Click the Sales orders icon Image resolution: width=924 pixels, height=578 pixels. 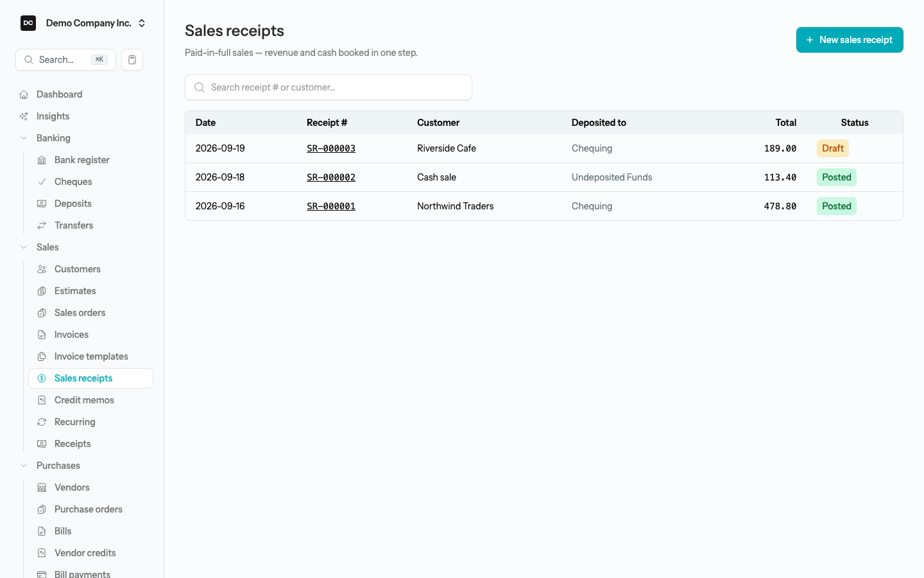pyautogui.click(x=42, y=313)
